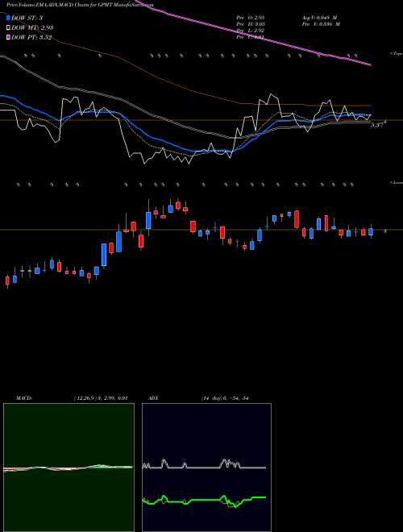Click the chart title text at top
The image size is (403, 532).
[80, 5]
